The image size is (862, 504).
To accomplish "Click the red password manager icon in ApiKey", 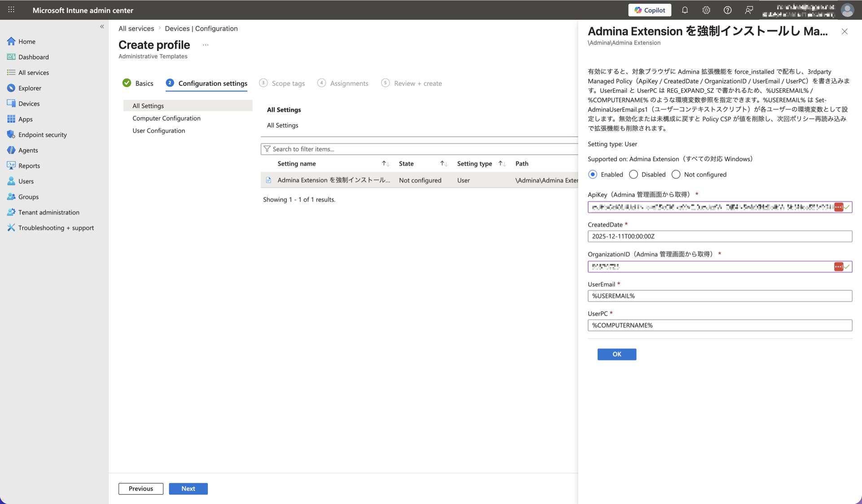I will coord(838,207).
